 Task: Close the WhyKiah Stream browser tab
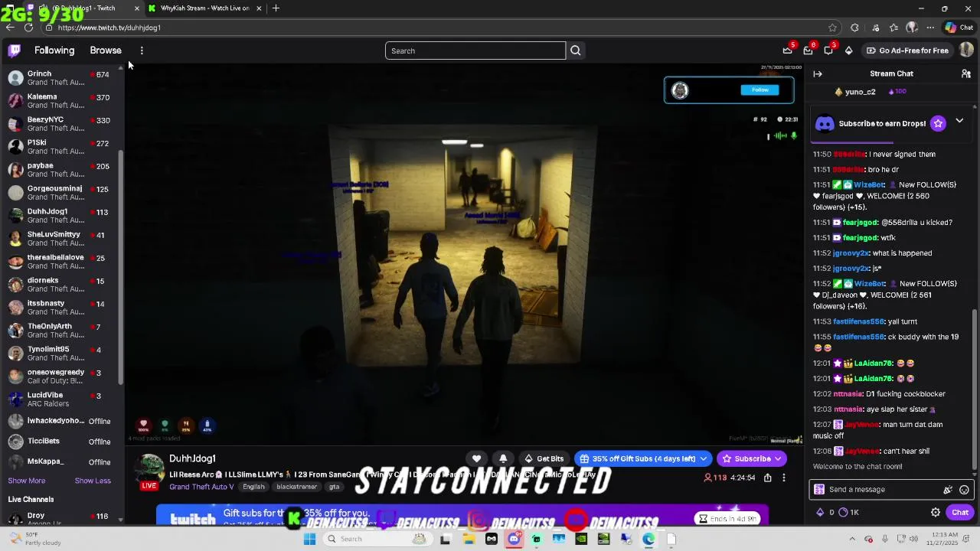259,8
